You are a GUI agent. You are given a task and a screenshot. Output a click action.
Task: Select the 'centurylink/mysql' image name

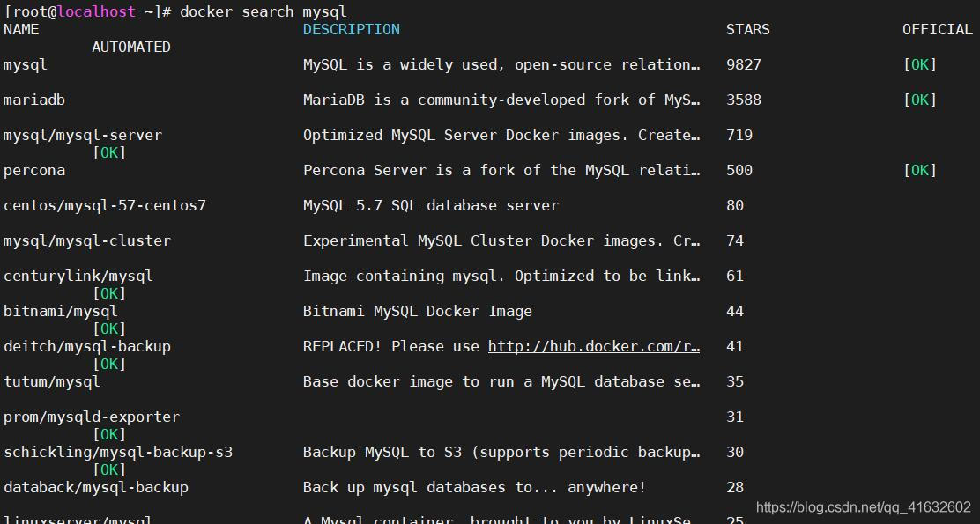tap(78, 276)
